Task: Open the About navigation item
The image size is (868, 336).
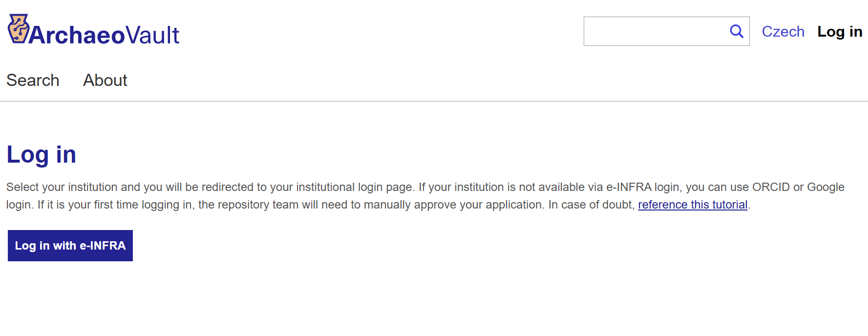Action: click(x=105, y=80)
